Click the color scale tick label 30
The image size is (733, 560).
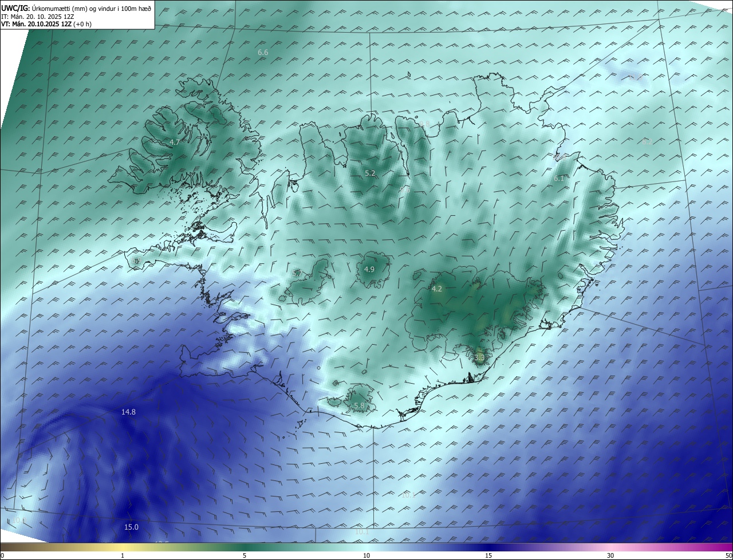(x=610, y=556)
